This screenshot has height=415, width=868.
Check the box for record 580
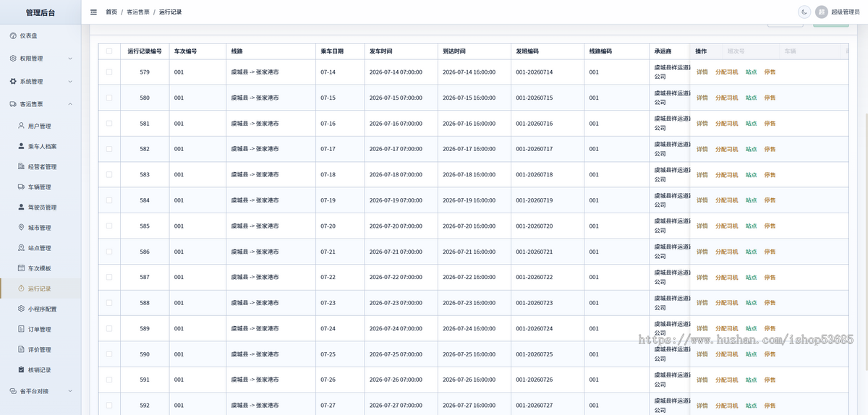click(109, 98)
